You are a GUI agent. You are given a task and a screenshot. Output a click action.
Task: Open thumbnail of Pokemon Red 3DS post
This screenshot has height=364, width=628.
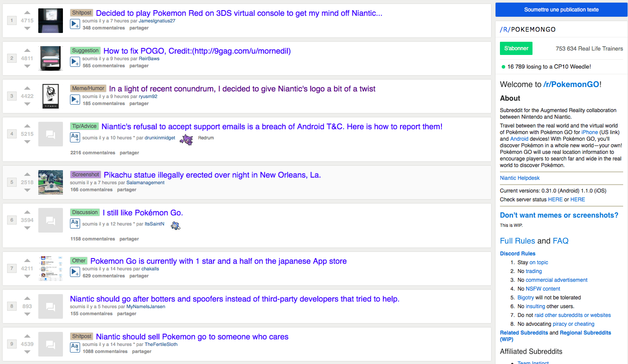pos(51,21)
